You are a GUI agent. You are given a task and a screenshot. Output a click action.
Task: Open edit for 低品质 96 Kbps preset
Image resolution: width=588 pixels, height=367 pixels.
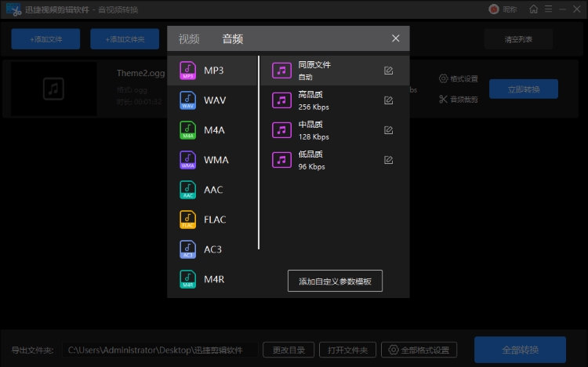pyautogui.click(x=388, y=160)
